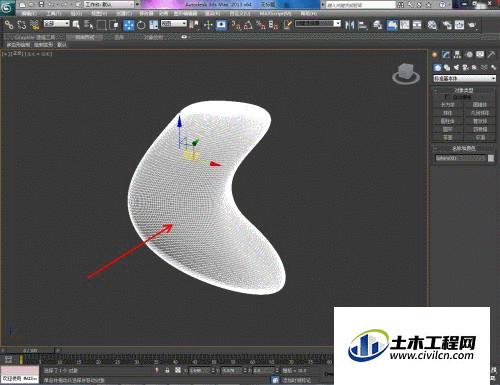The height and width of the screenshot is (385, 500).
Task: Select the Helpers category in Create panel
Action: [x=475, y=67]
